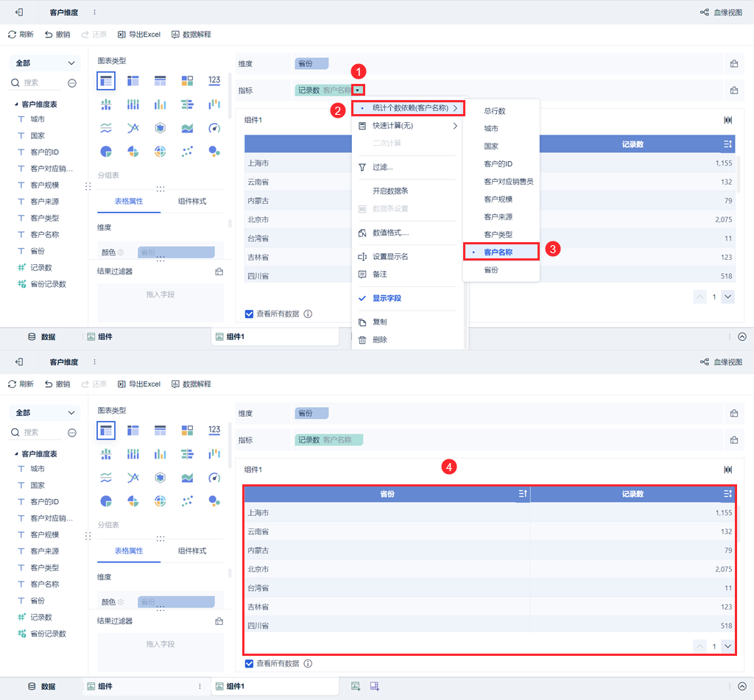Select 开启数据条 in the context menu
Viewport: 754px width, 700px height.
click(x=390, y=191)
